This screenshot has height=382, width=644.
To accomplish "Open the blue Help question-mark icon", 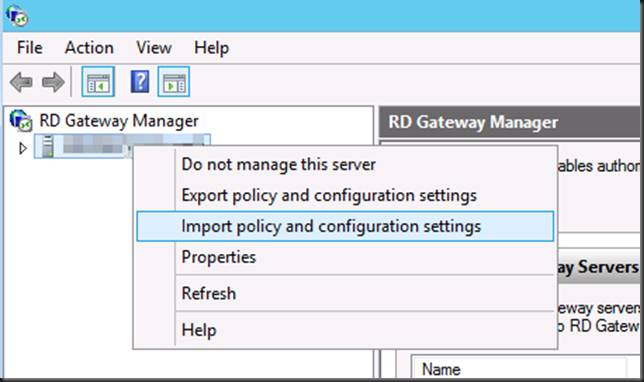I will (x=140, y=81).
